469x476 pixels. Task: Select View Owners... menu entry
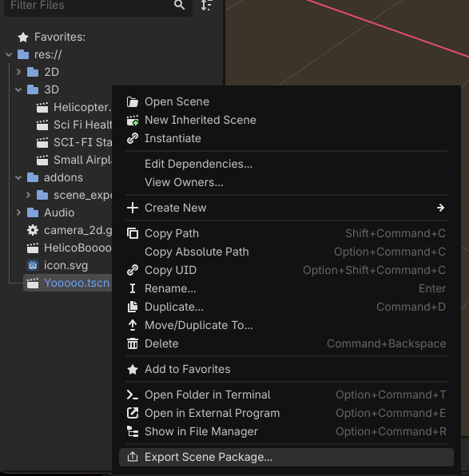[x=287, y=182]
